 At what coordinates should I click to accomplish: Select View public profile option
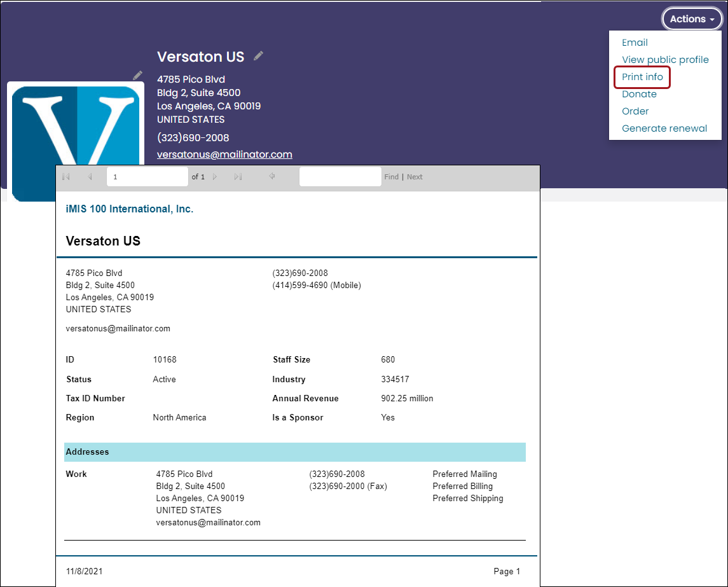(x=665, y=59)
